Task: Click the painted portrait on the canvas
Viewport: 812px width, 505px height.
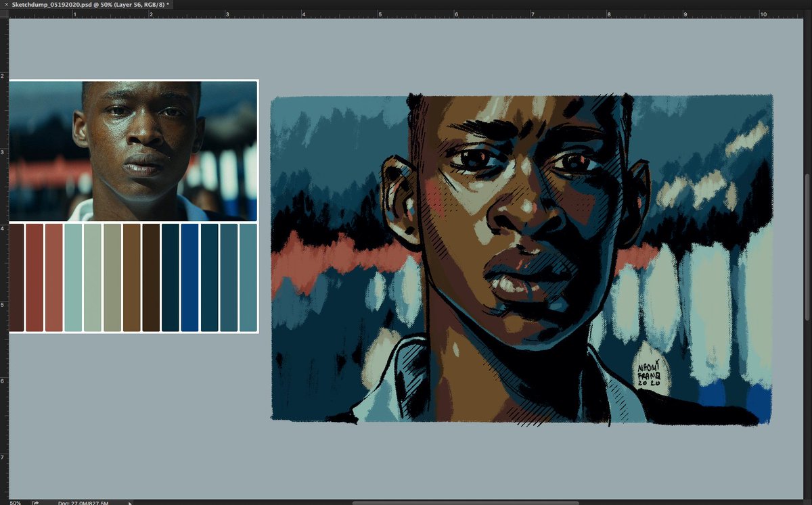Action: 521,260
